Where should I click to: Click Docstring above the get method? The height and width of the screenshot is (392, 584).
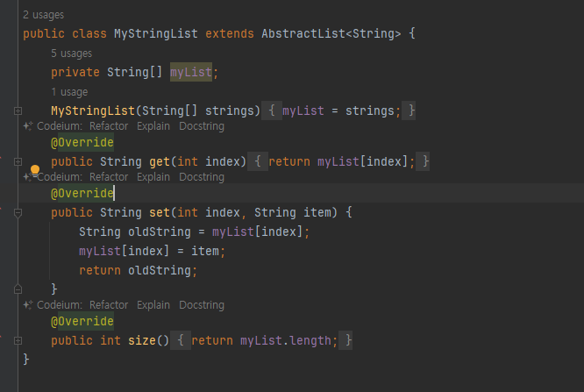tap(202, 126)
